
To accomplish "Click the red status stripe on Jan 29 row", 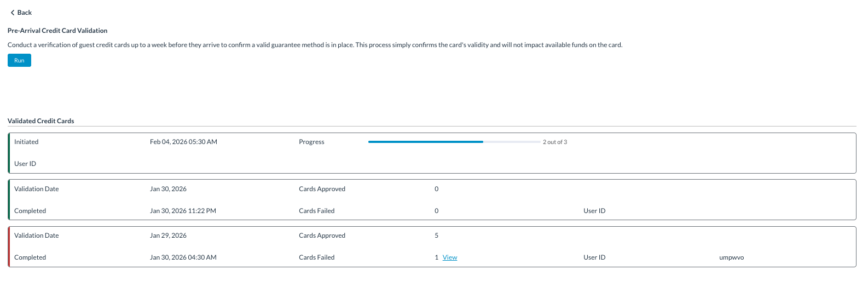I will [9, 246].
